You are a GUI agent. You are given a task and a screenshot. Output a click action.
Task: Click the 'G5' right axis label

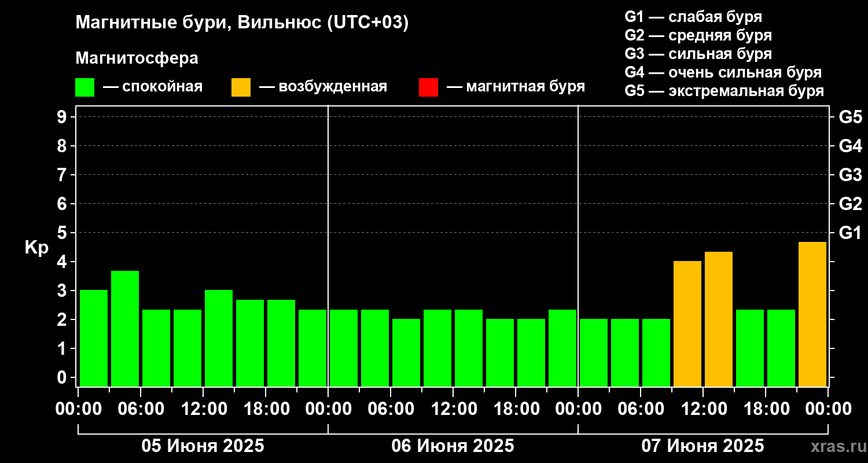point(850,117)
